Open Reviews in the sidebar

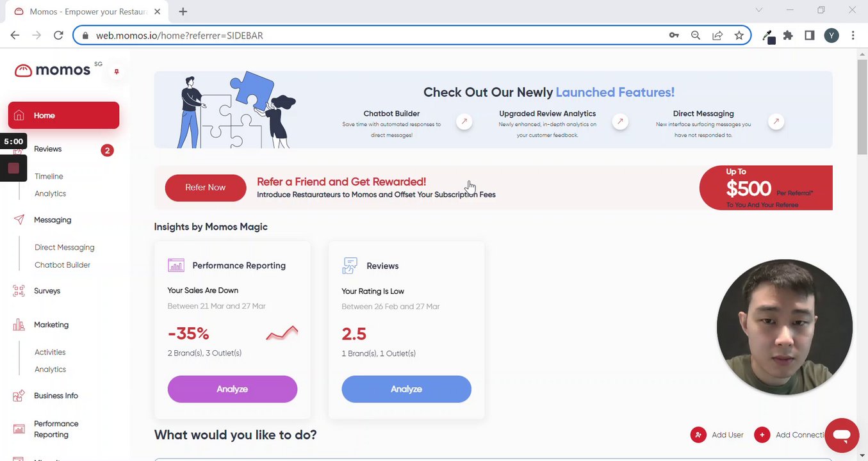pyautogui.click(x=48, y=149)
